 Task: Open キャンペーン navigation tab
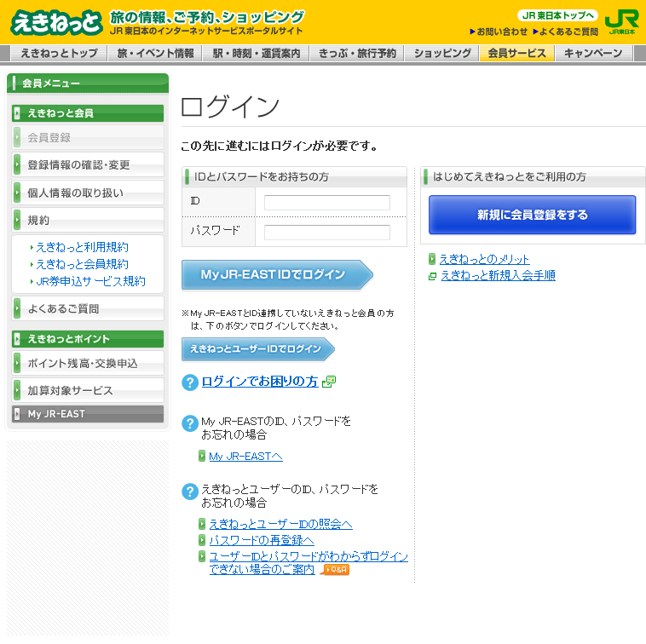pyautogui.click(x=593, y=53)
